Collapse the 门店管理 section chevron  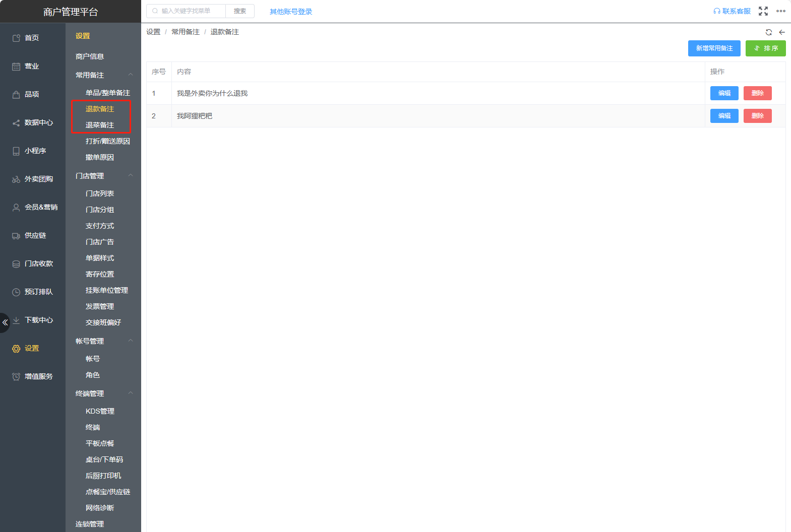(131, 175)
